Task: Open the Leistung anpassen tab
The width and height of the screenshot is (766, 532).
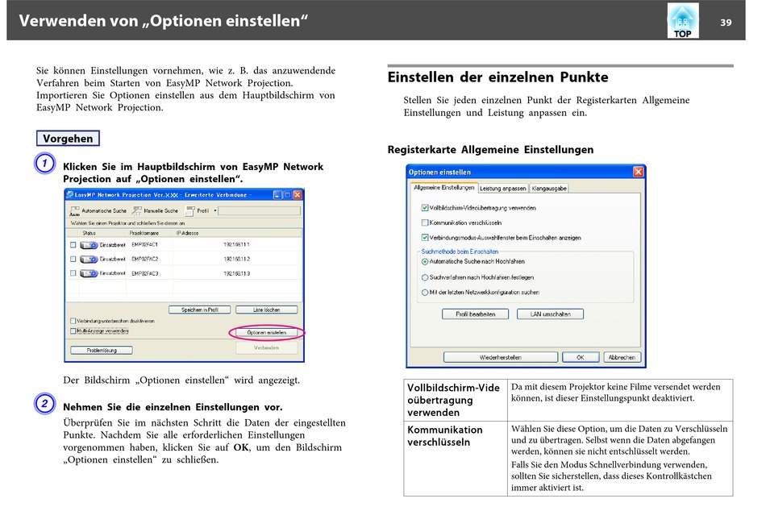Action: pos(502,189)
